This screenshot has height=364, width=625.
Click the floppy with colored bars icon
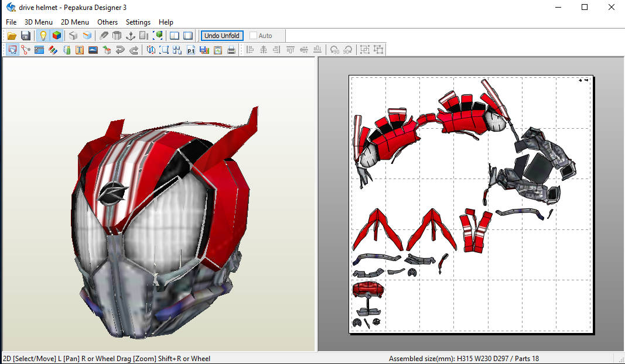tap(204, 50)
